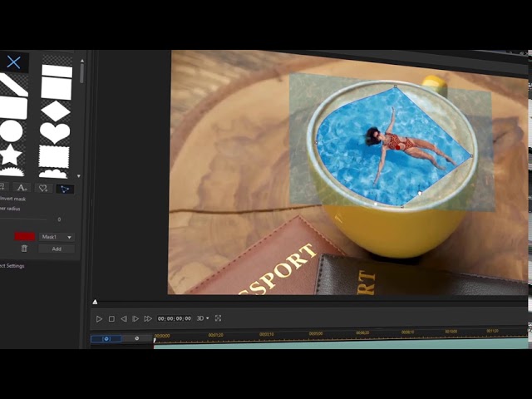
Task: Switch to clip view mode button
Action: 106,338
